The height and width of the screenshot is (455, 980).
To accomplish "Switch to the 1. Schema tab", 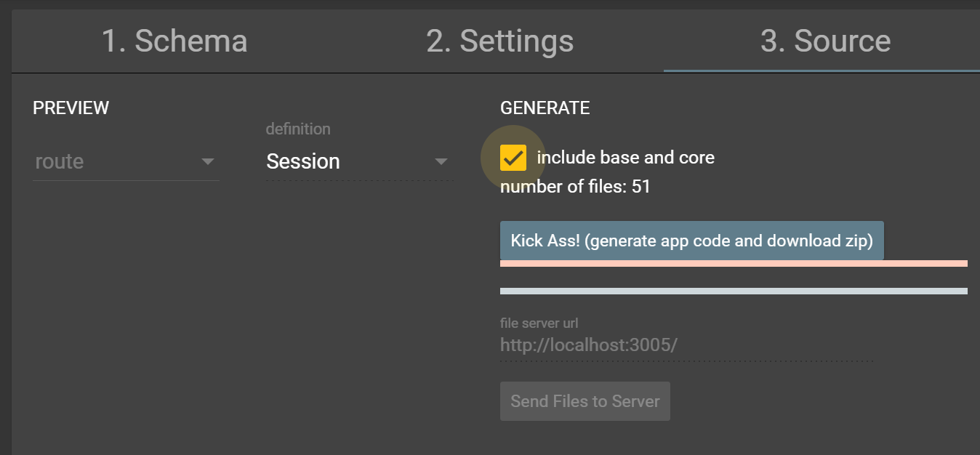I will (174, 41).
